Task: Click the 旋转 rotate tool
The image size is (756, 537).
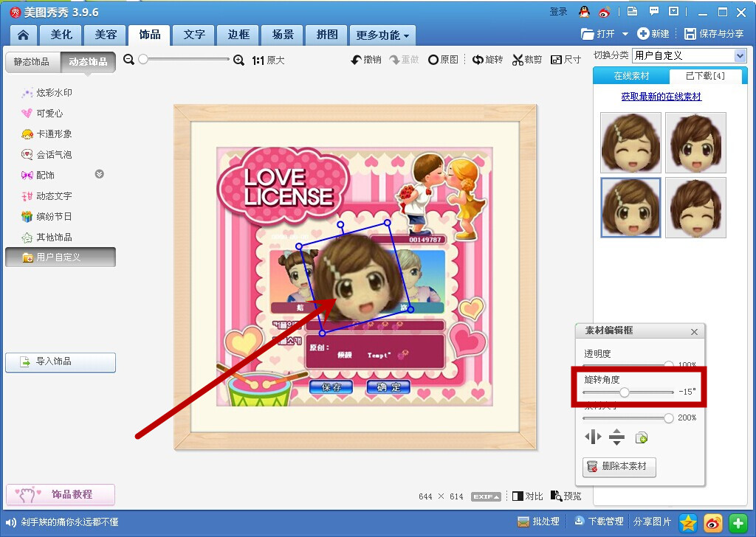Action: point(487,59)
